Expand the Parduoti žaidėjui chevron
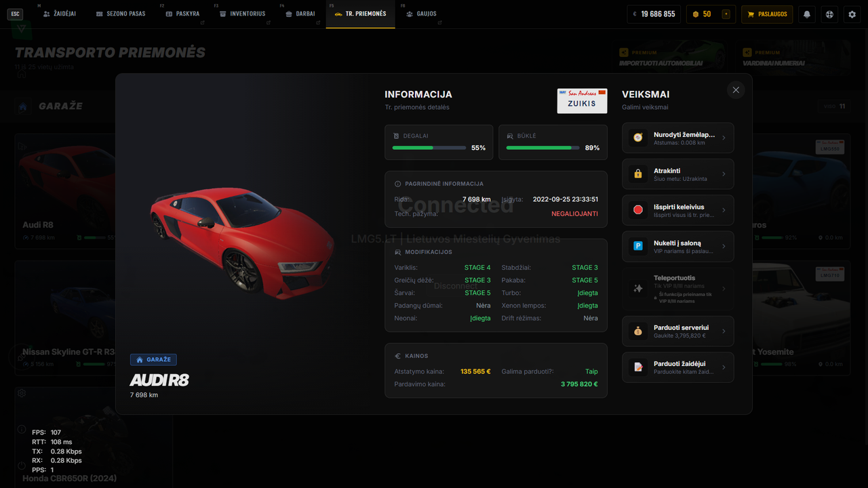The height and width of the screenshot is (488, 868). coord(724,367)
